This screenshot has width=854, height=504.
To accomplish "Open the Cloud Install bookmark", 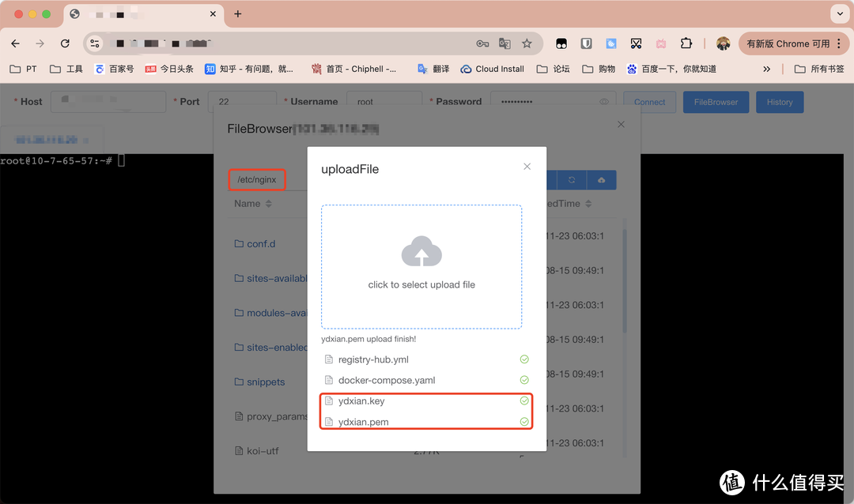I will 493,70.
